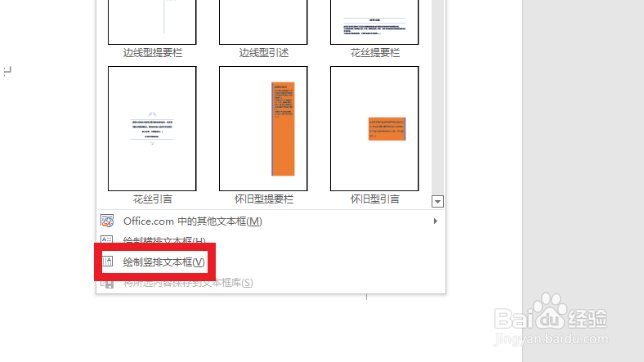Viewport: 644px width, 362px height.
Task: Select the 边线型提要栏 text box thumbnail
Action: coord(152,22)
